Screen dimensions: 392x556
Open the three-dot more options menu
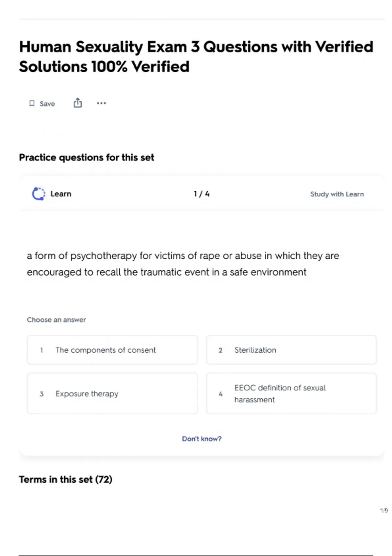(101, 103)
